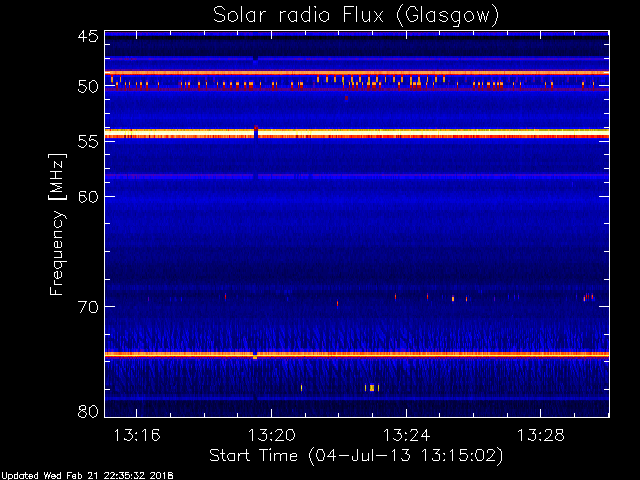Click the yellow burst near 78 MHz
The width and height of the screenshot is (640, 480).
point(372,387)
